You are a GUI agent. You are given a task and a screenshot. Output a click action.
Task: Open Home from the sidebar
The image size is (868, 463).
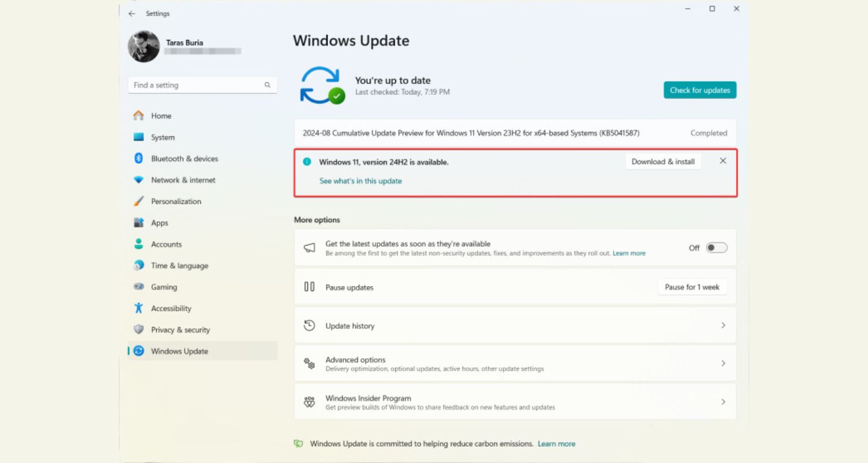coord(203,116)
